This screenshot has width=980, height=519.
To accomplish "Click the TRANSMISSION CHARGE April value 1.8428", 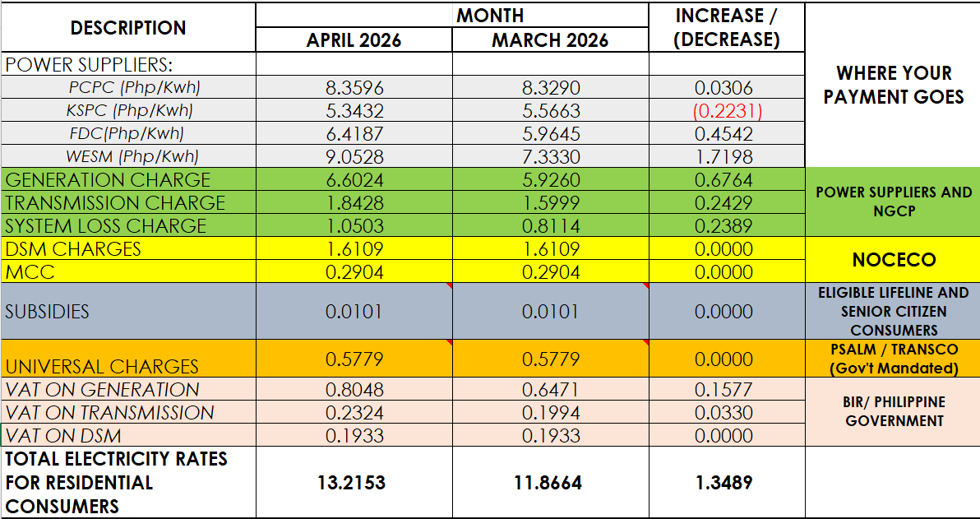I will tap(354, 203).
